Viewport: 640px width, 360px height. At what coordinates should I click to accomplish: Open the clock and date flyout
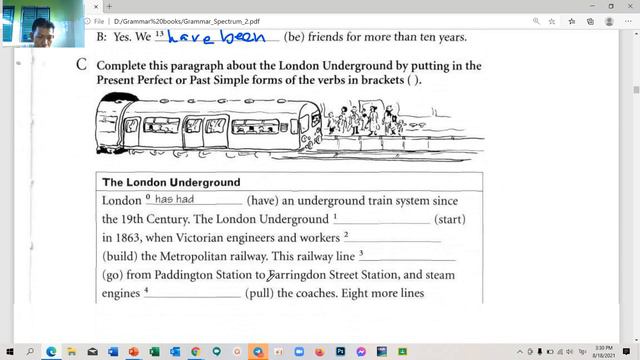coord(603,351)
